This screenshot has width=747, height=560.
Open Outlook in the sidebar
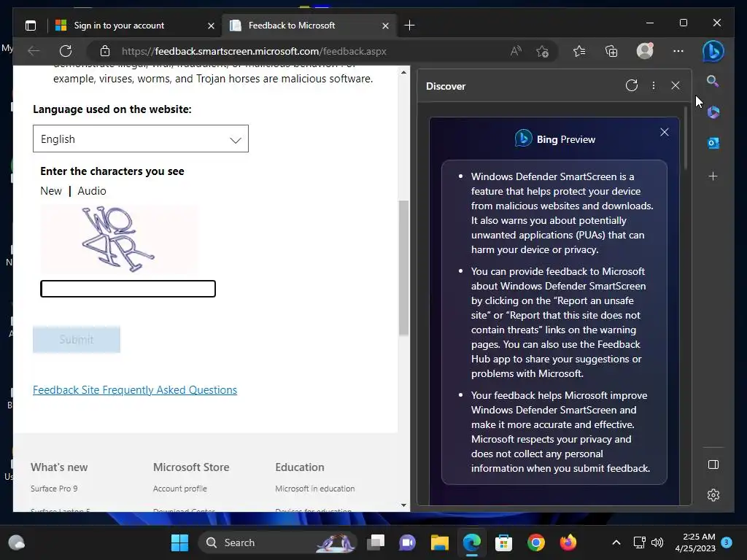[x=713, y=143]
